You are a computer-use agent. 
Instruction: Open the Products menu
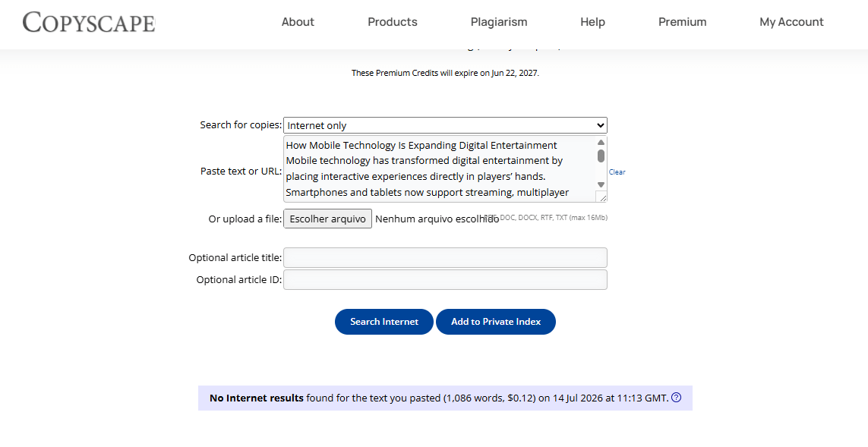click(393, 22)
